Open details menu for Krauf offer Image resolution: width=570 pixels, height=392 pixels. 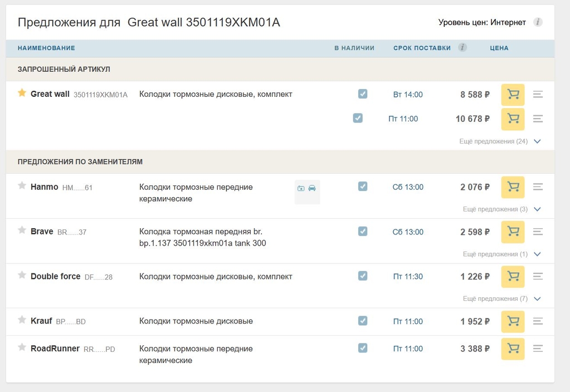pos(538,321)
